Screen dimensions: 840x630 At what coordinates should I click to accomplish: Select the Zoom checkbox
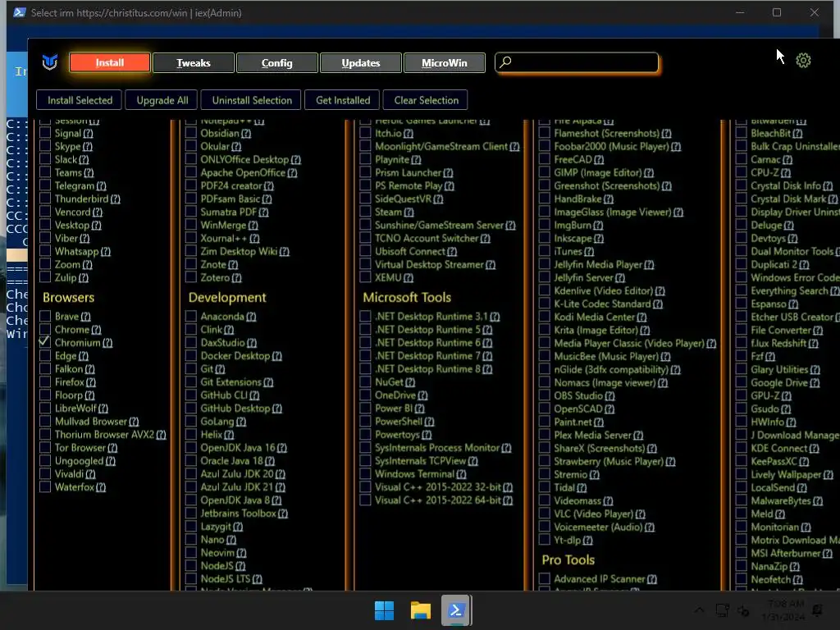[x=45, y=264]
